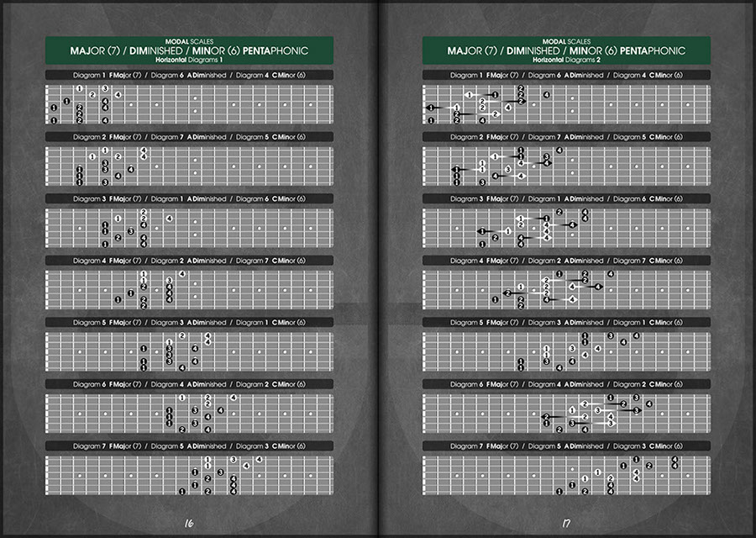Click "Diagram 5 C Minor (6)" label on page 16
Image resolution: width=756 pixels, height=538 pixels.
(x=270, y=137)
